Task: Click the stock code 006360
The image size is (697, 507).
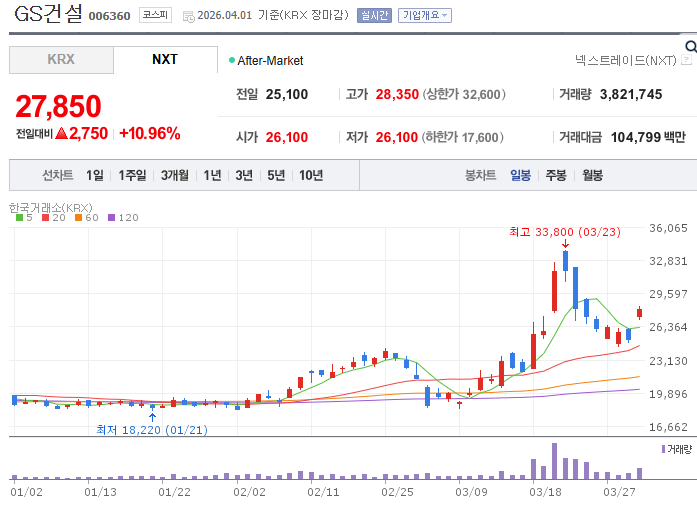Action: 109,16
